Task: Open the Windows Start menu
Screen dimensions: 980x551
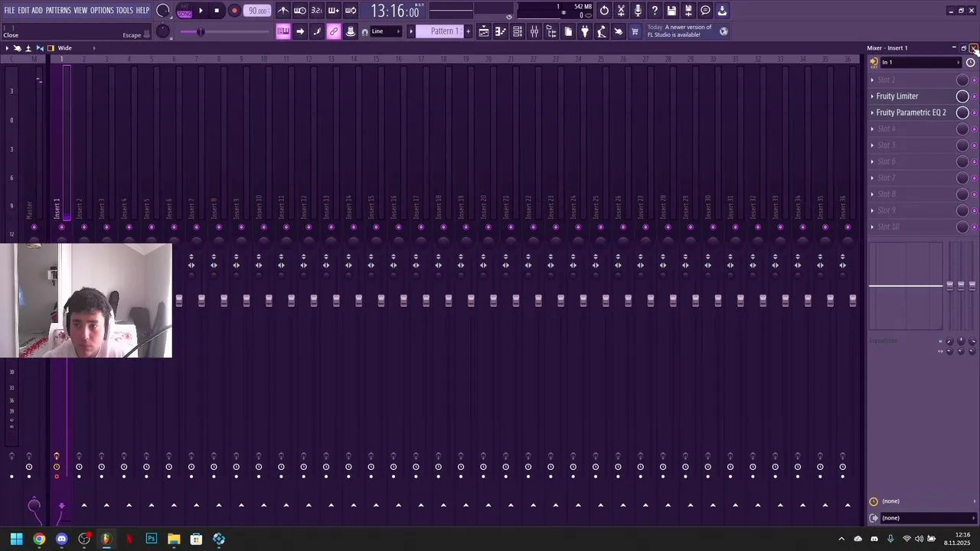Action: [16, 539]
